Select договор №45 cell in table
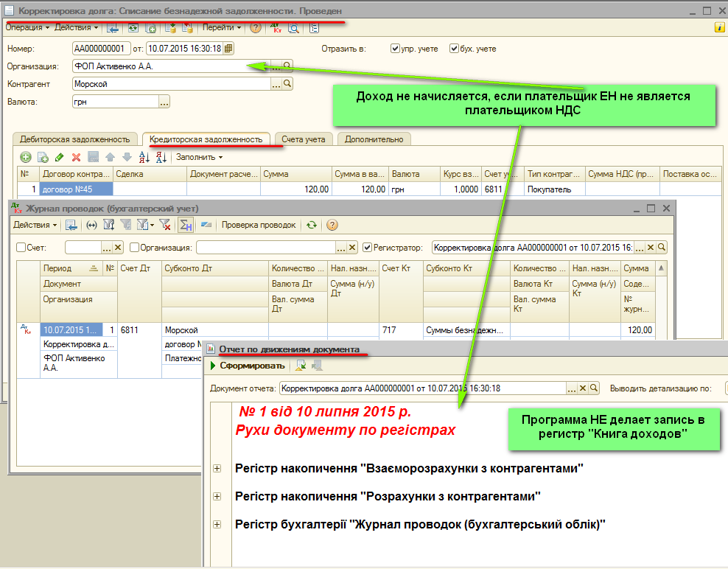This screenshot has width=728, height=569. [x=76, y=189]
